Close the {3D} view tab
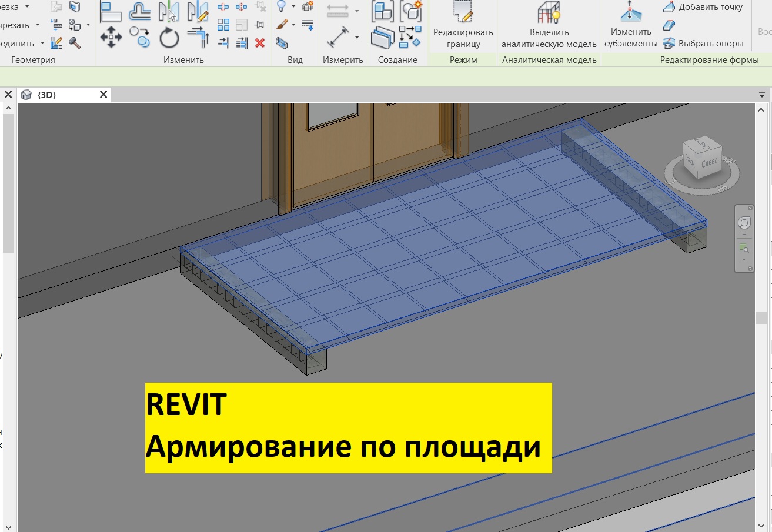Viewport: 772px width, 532px height. pyautogui.click(x=103, y=94)
